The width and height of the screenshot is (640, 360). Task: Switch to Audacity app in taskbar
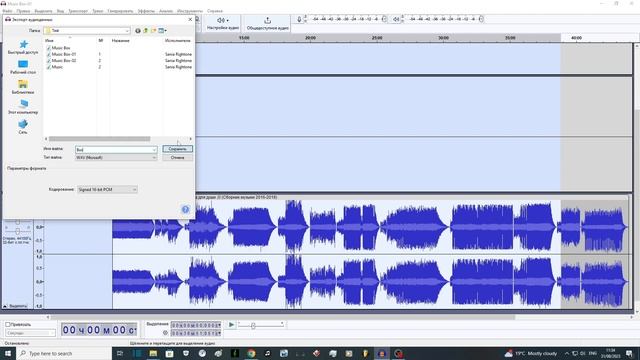click(382, 353)
